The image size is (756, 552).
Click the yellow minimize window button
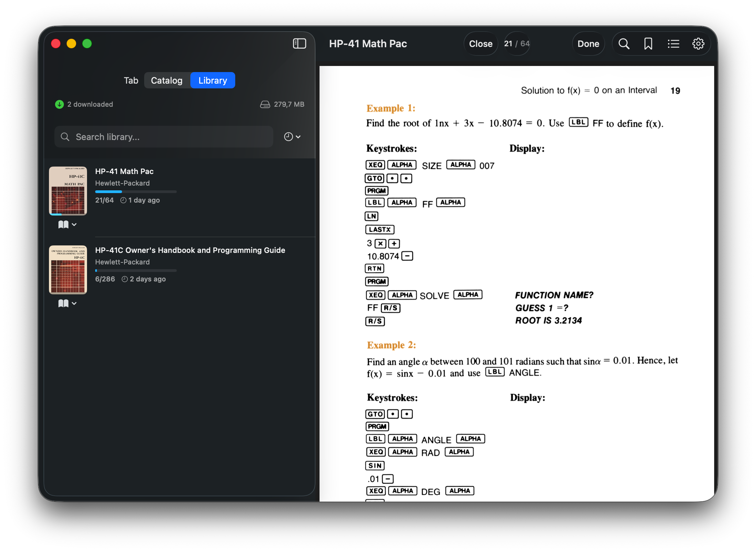pyautogui.click(x=71, y=44)
